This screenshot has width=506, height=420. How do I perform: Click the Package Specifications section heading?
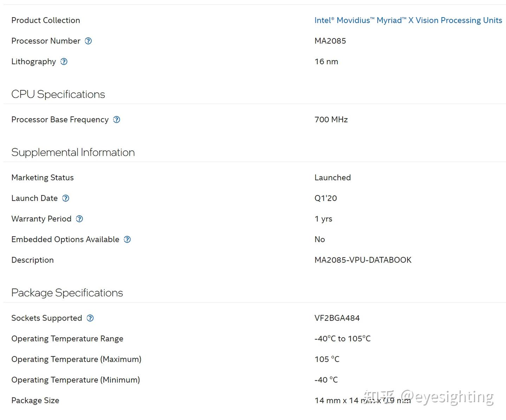(x=67, y=293)
